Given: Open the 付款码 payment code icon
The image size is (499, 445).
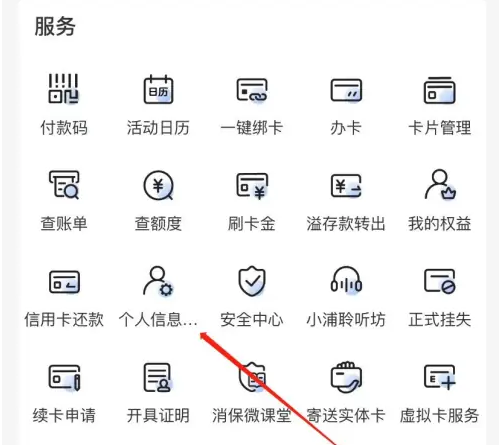Looking at the screenshot, I should point(63,89).
